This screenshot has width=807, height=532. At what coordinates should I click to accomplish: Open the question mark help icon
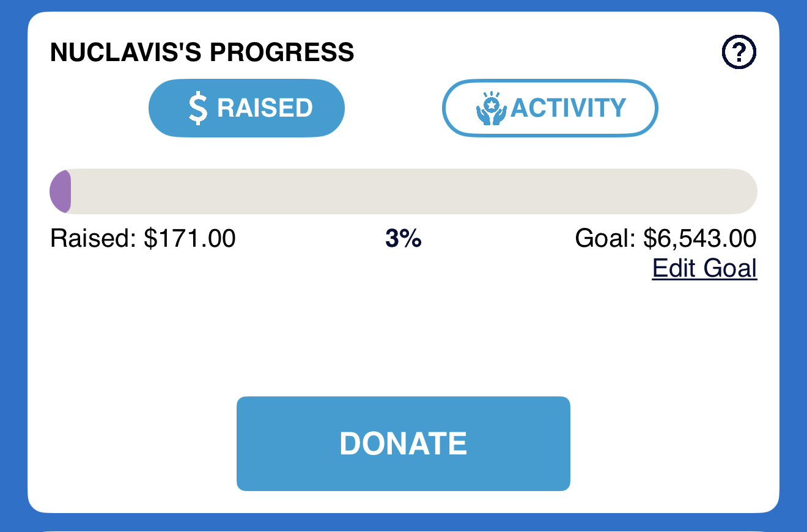point(739,53)
